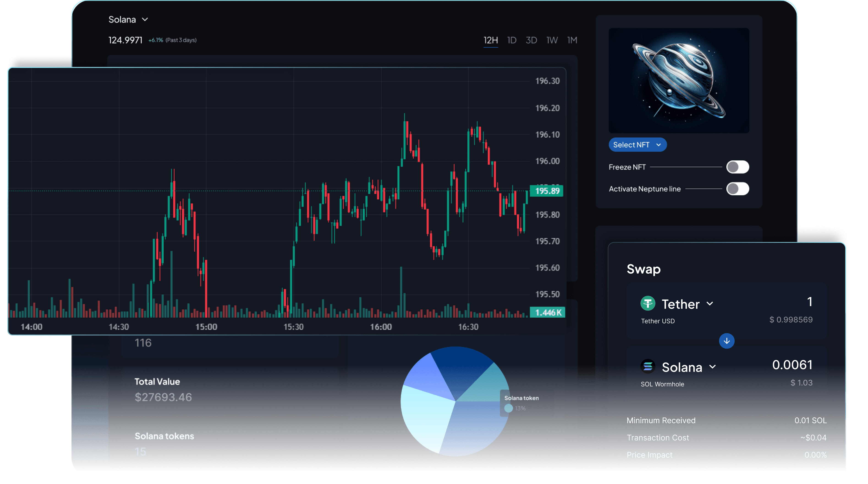Click the price value 124.9971
Screen dimensions: 868x484
coord(125,40)
